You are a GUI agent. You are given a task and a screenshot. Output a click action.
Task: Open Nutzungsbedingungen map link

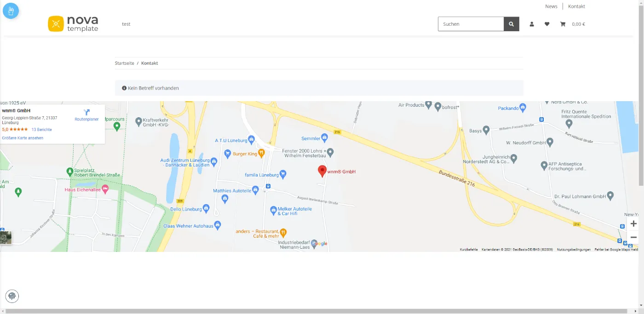click(574, 250)
